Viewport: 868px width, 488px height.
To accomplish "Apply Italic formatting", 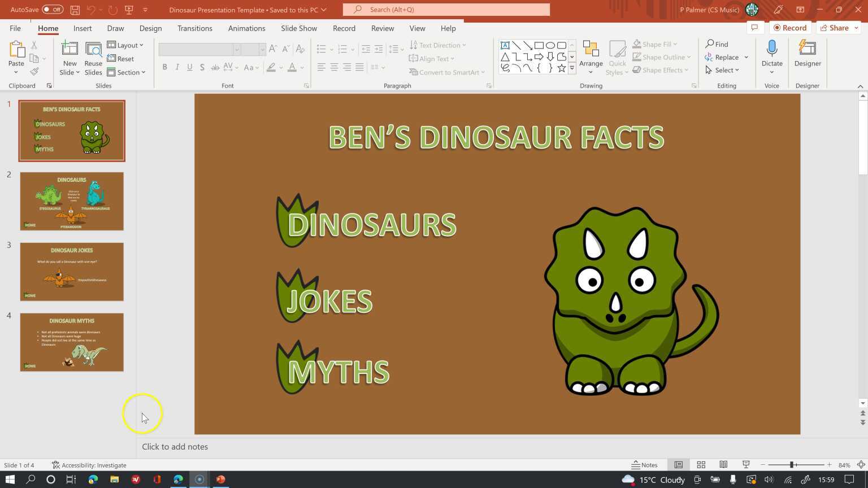I will coord(177,67).
